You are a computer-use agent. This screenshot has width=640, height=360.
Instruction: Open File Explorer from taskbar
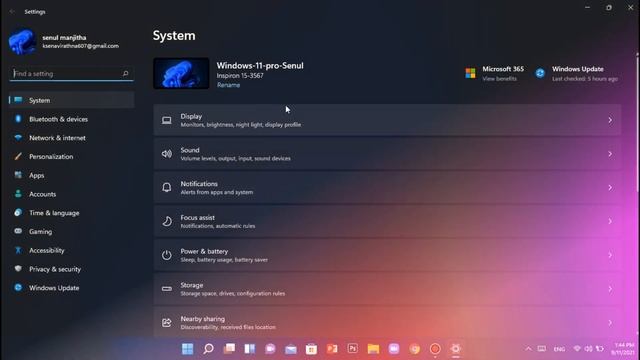coord(373,349)
